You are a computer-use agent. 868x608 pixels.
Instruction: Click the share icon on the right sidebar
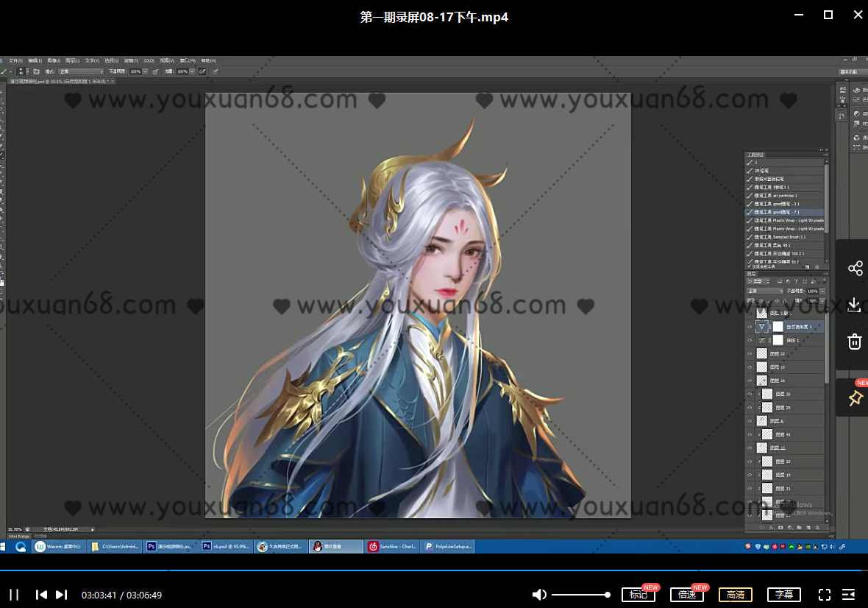pos(855,267)
